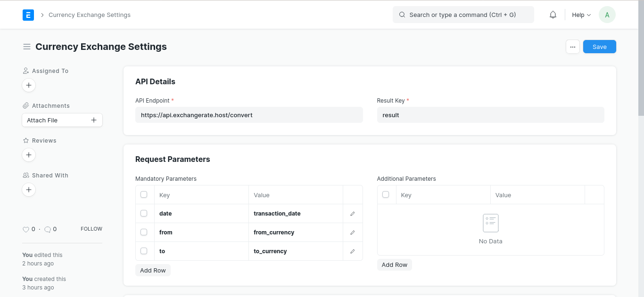The height and width of the screenshot is (297, 644).
Task: Open notifications with the bell icon
Action: (553, 15)
